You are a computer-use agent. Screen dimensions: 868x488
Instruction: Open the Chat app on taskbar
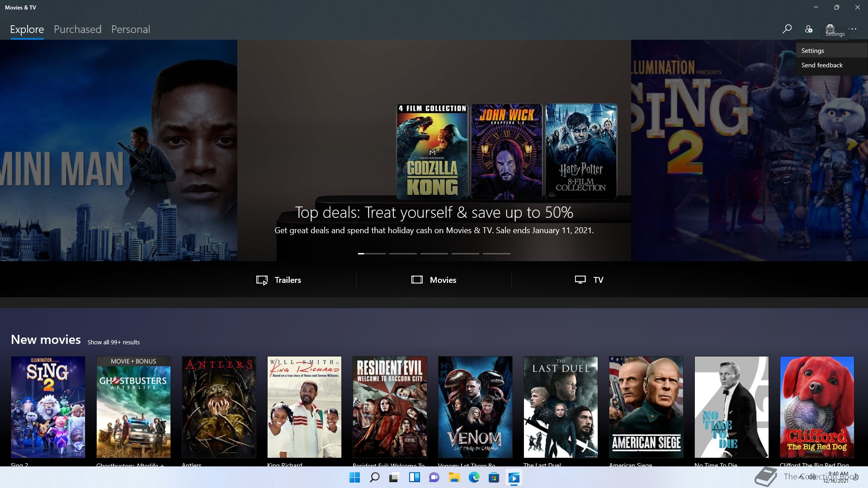click(x=434, y=478)
